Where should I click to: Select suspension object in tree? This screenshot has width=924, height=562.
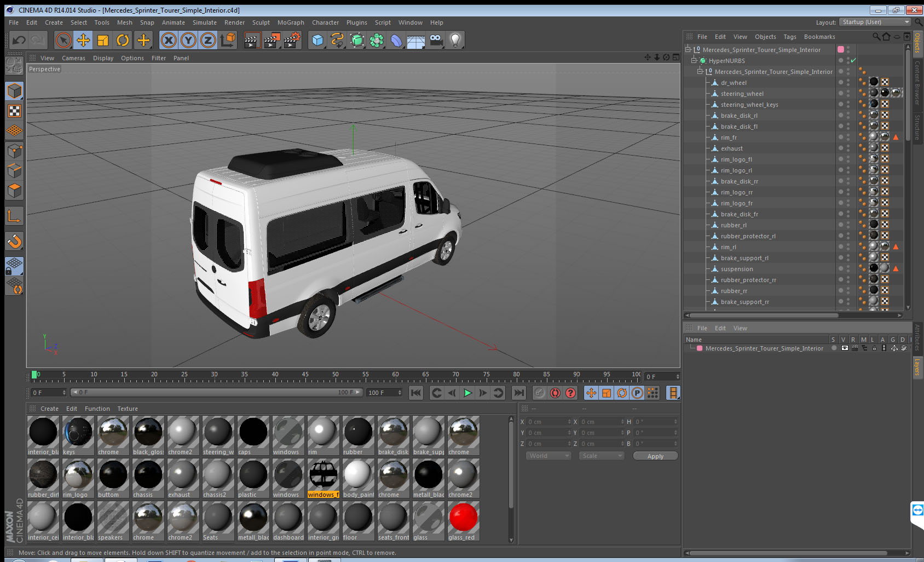(737, 269)
